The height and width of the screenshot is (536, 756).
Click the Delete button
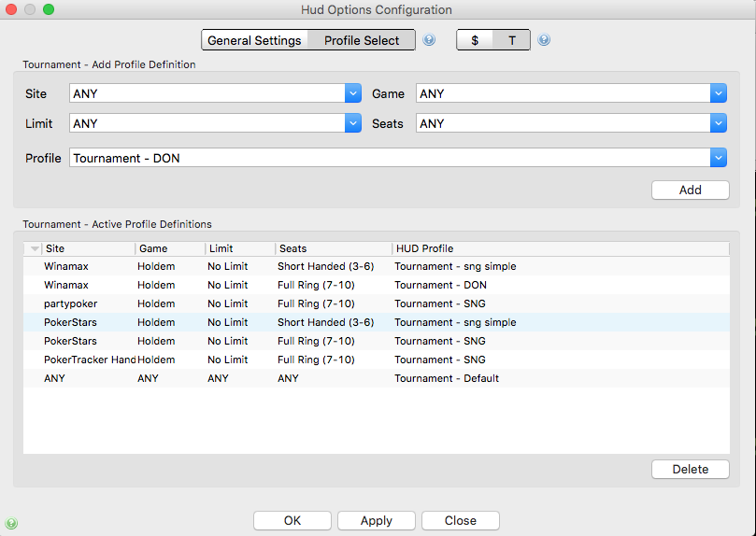[x=690, y=469]
